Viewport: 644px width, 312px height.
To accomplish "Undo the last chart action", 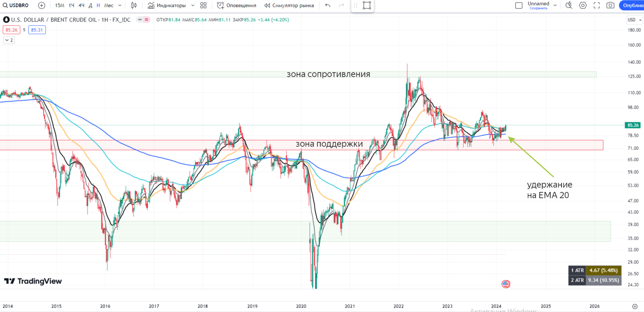I will (x=328, y=5).
